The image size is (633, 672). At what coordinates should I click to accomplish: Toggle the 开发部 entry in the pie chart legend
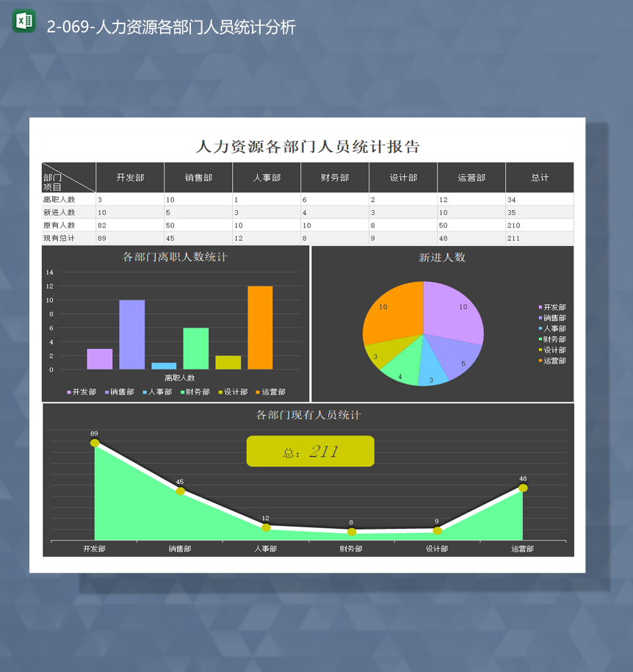pyautogui.click(x=551, y=307)
